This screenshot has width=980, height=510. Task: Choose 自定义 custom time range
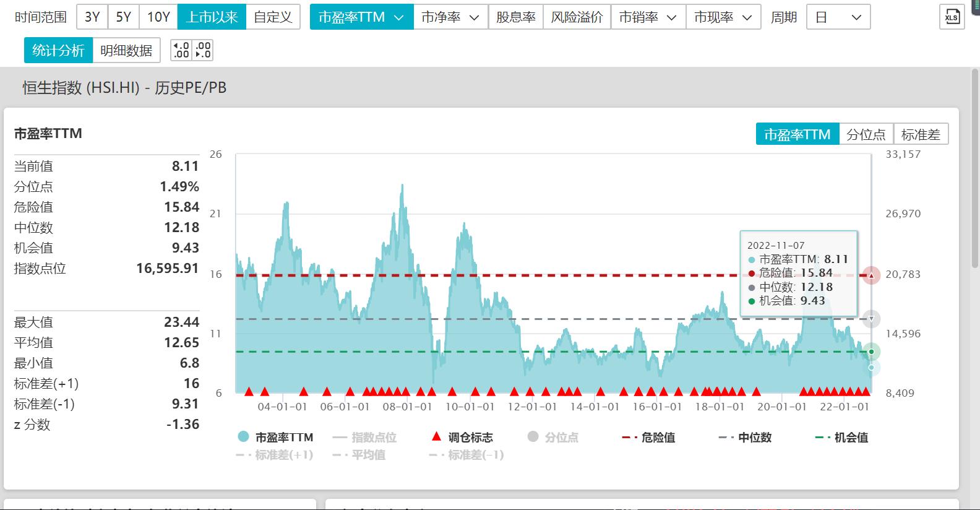(x=273, y=17)
